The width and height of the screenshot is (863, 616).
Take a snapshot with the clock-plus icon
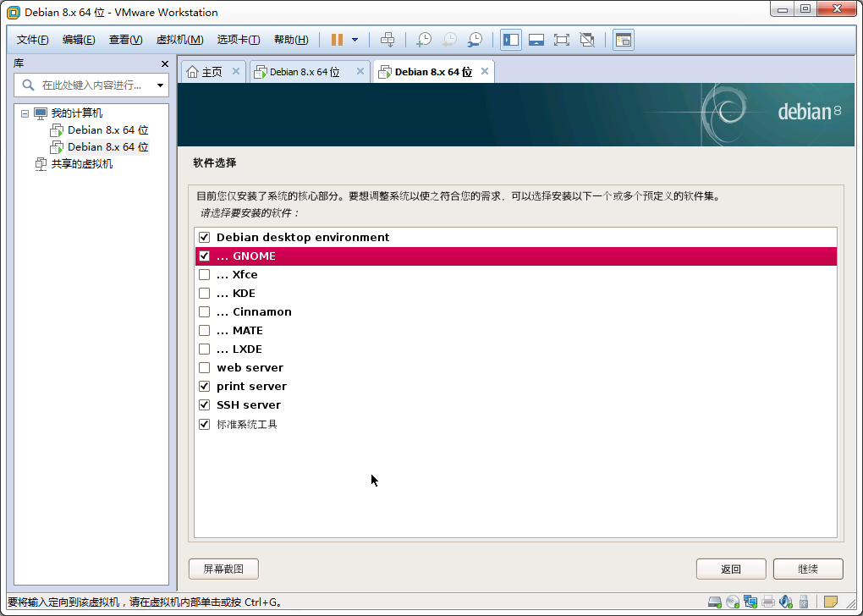pyautogui.click(x=424, y=40)
